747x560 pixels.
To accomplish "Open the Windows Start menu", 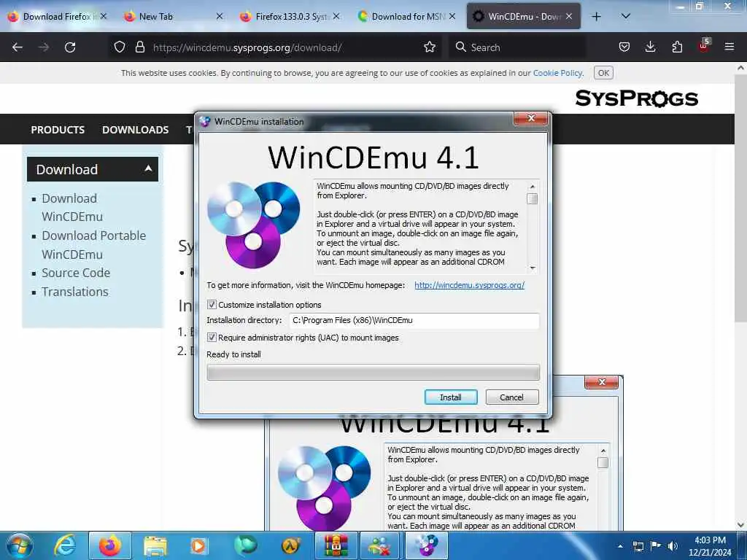I will (x=20, y=545).
